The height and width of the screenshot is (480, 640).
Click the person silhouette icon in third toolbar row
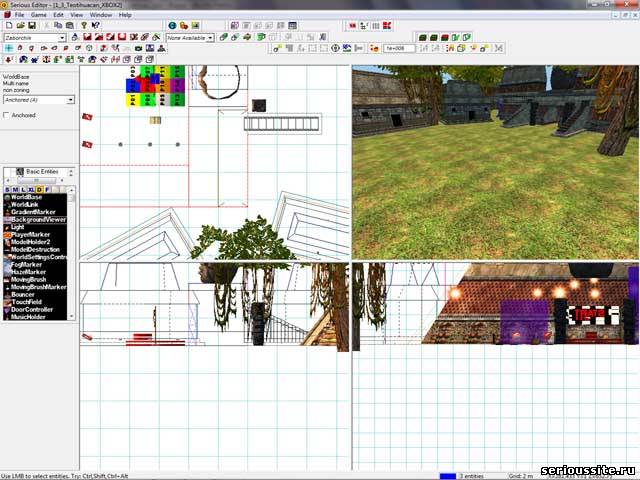tap(162, 48)
